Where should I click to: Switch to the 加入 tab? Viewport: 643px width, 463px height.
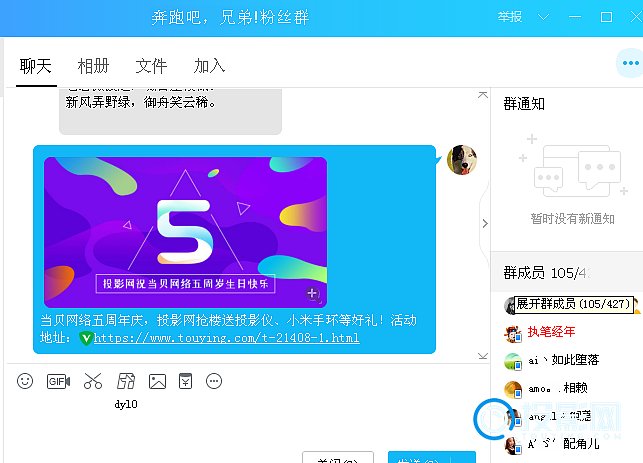coord(209,66)
